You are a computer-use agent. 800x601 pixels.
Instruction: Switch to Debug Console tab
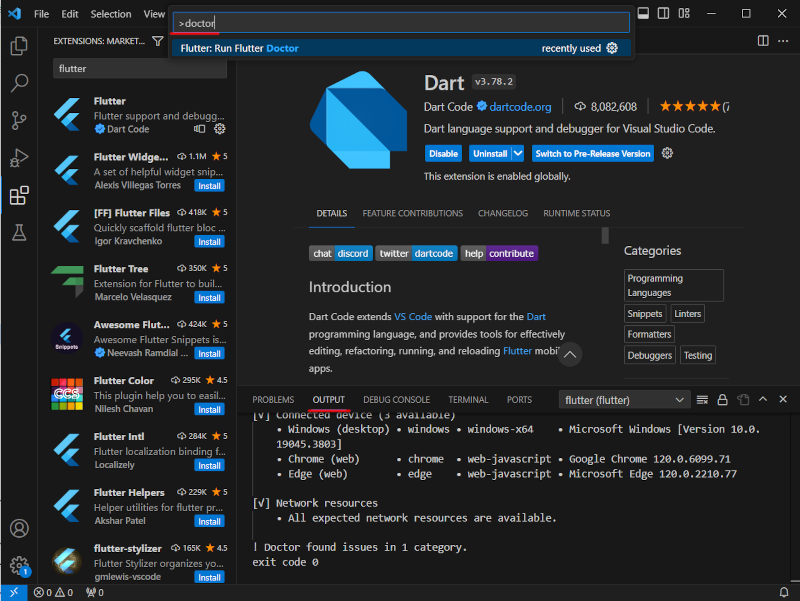click(x=396, y=400)
